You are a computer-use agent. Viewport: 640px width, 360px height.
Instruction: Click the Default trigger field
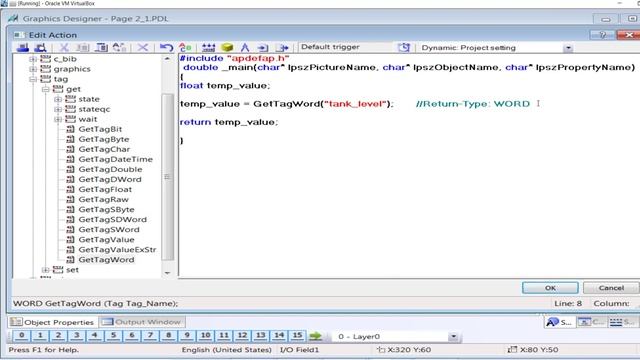point(345,47)
